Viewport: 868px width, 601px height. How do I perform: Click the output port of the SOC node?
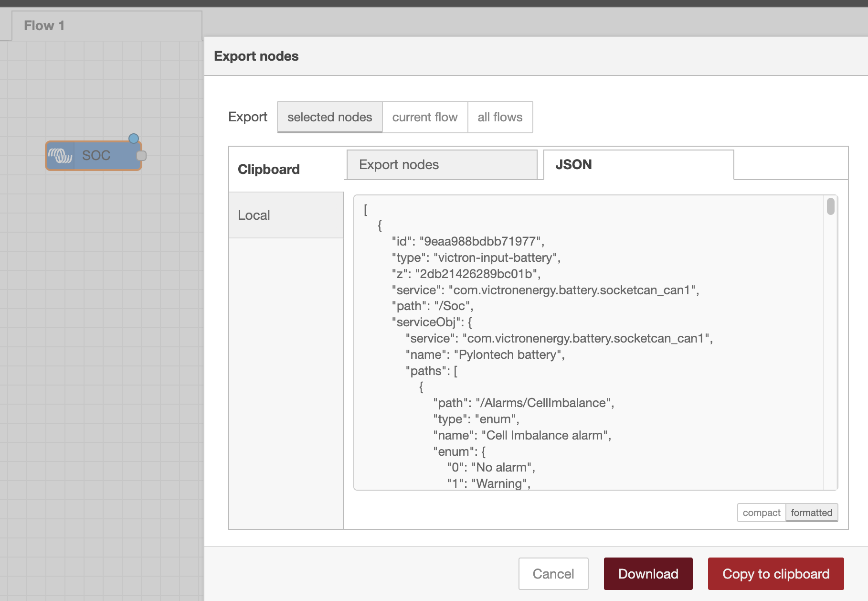(141, 156)
